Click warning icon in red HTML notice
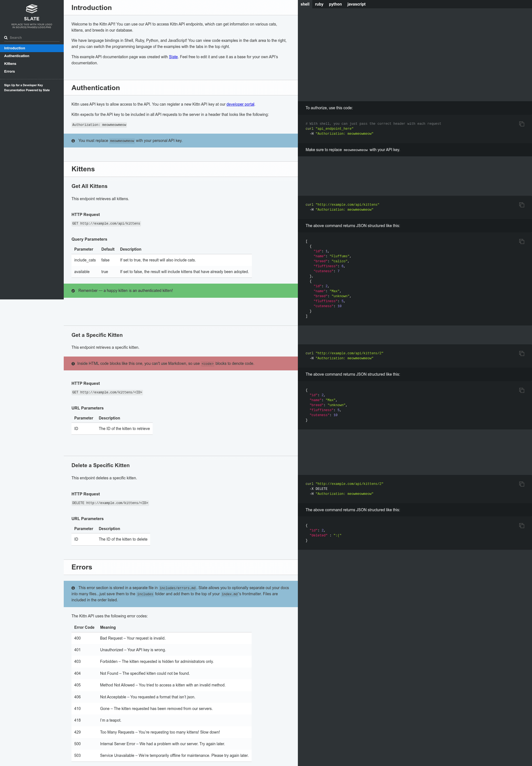 pos(73,364)
